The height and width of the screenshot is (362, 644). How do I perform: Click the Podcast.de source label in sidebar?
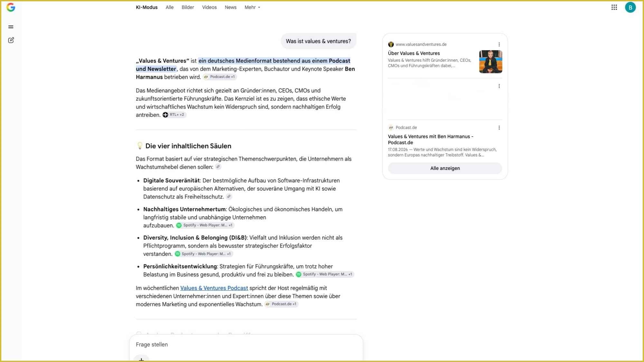click(x=406, y=128)
